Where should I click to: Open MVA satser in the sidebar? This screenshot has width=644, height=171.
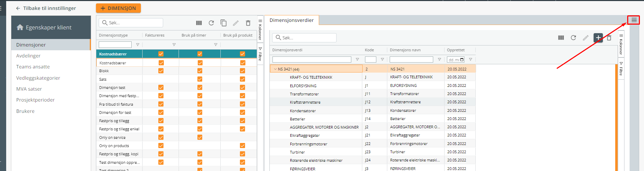click(29, 89)
